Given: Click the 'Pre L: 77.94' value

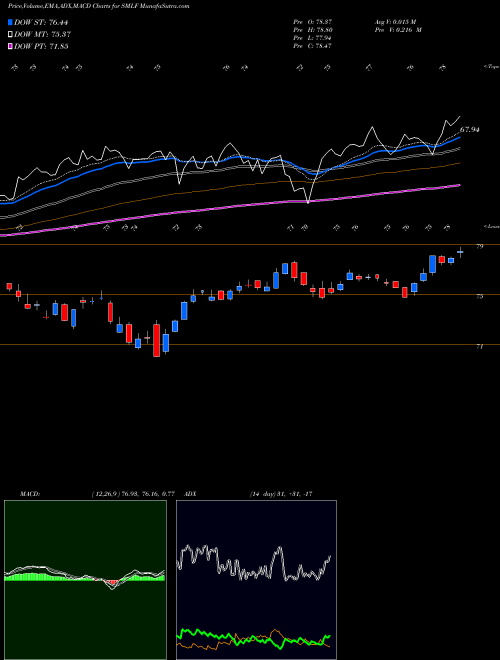Looking at the screenshot, I should tap(312, 38).
